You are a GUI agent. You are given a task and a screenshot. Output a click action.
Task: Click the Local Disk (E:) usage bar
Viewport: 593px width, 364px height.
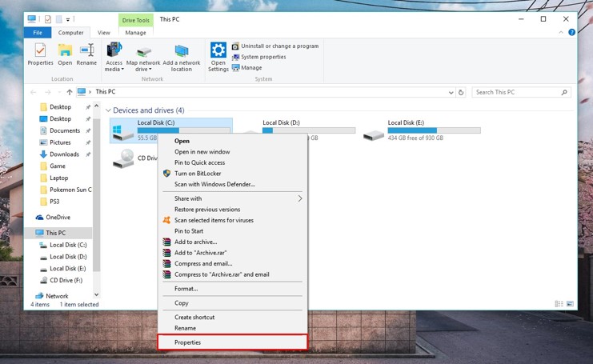click(x=435, y=130)
